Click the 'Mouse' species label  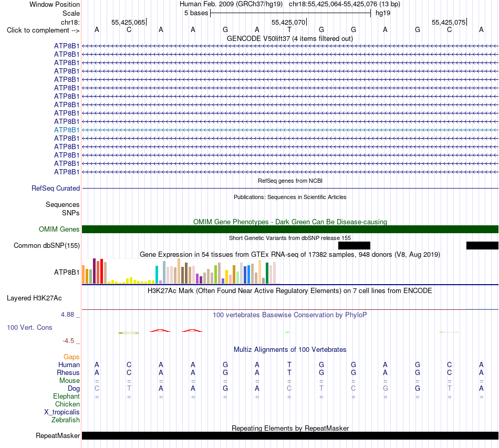pyautogui.click(x=69, y=381)
